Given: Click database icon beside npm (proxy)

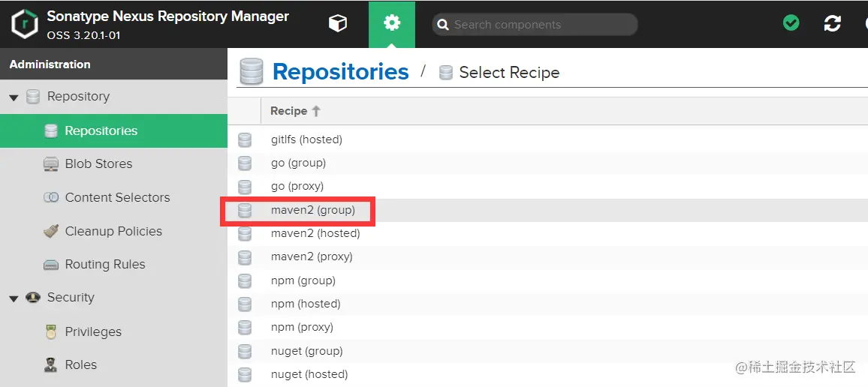Looking at the screenshot, I should coord(245,327).
